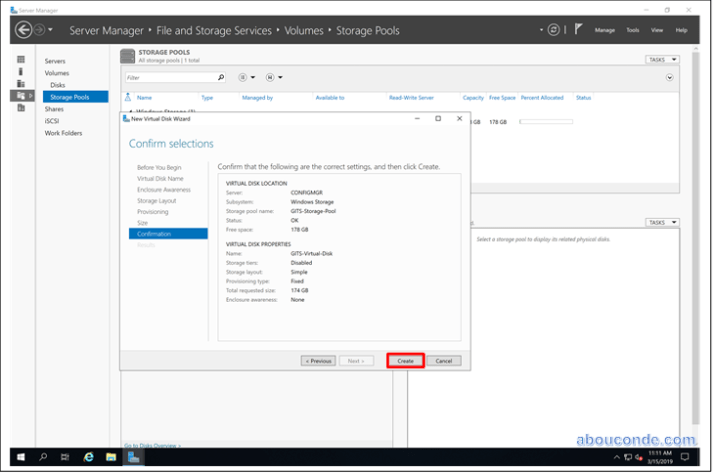Open File Explorer from taskbar
The width and height of the screenshot is (714, 473).
click(111, 456)
